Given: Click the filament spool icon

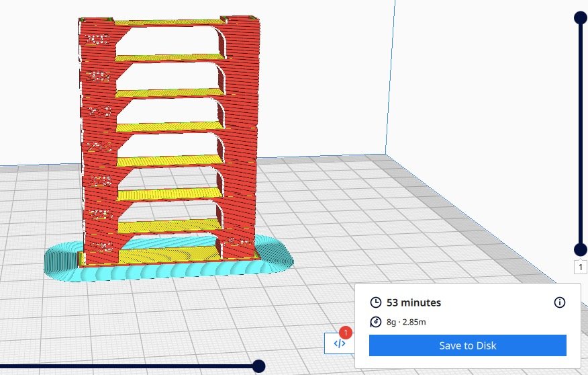Looking at the screenshot, I should coord(376,322).
